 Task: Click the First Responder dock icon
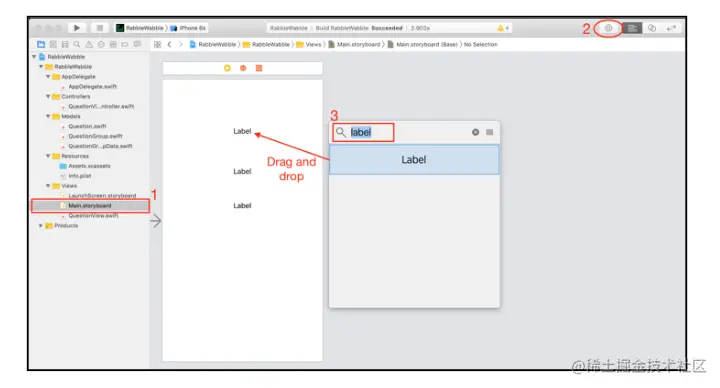pos(243,68)
